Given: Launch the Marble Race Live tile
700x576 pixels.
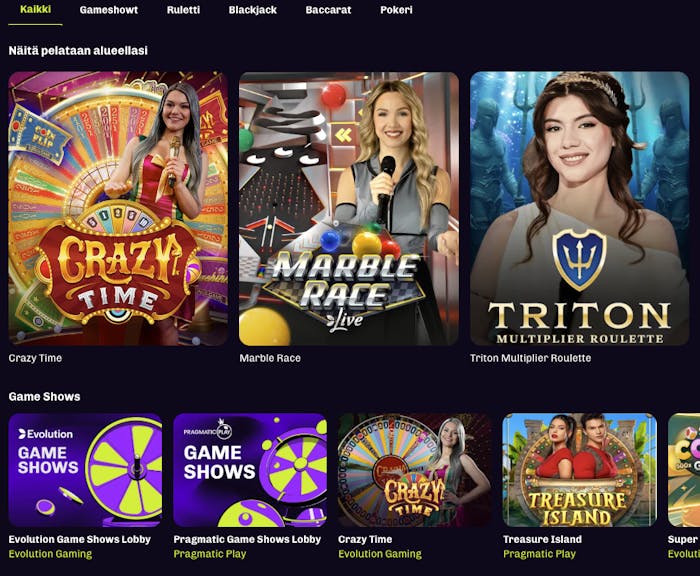Looking at the screenshot, I should point(349,209).
